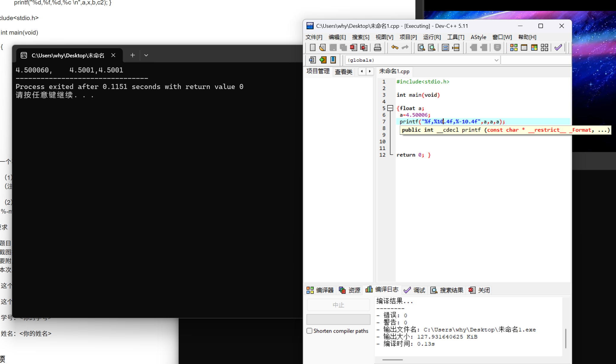Viewport: 616px width, 364px height.
Task: Click the Find magnifier toolbar icon
Action: (421, 48)
